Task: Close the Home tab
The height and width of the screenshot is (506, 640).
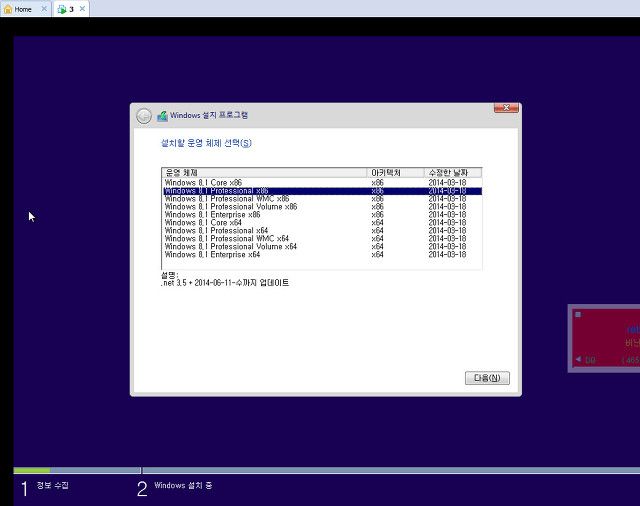Action: pos(44,9)
